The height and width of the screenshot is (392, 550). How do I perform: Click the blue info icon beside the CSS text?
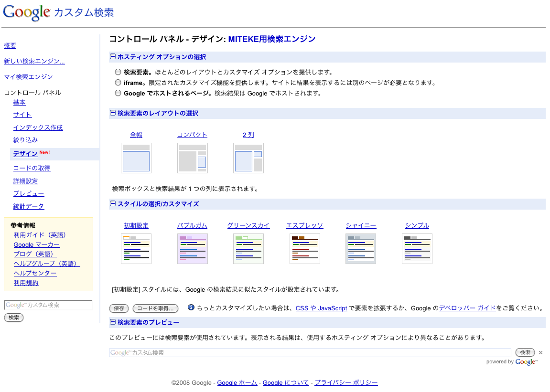tap(191, 307)
